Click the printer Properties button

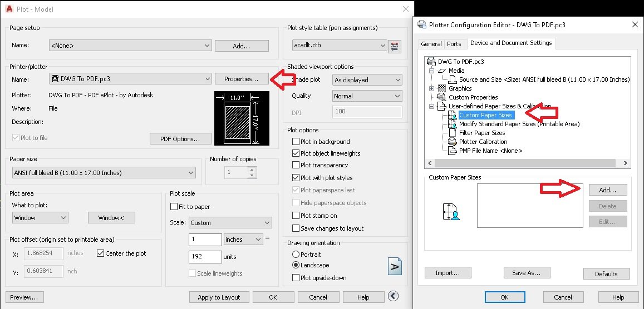point(242,79)
